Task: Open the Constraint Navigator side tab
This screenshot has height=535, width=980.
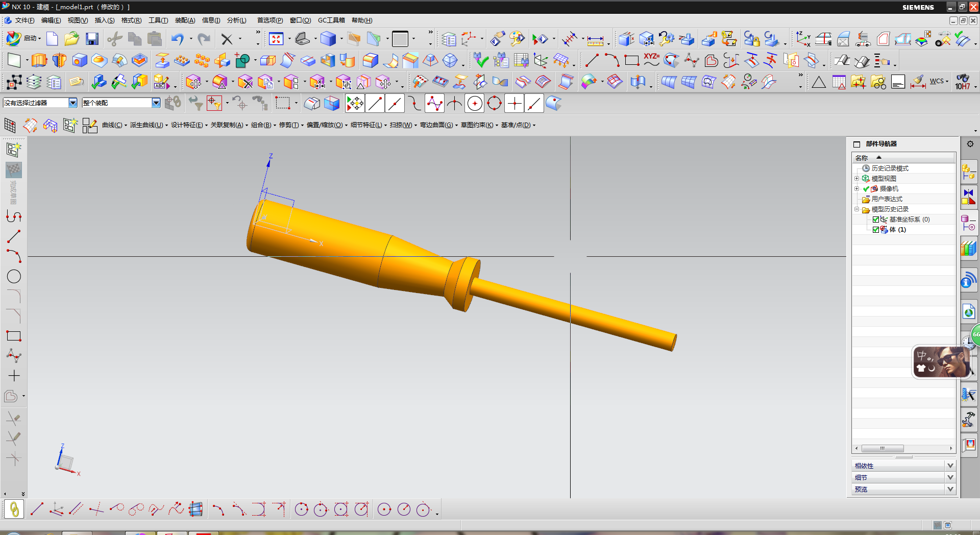Action: (969, 197)
